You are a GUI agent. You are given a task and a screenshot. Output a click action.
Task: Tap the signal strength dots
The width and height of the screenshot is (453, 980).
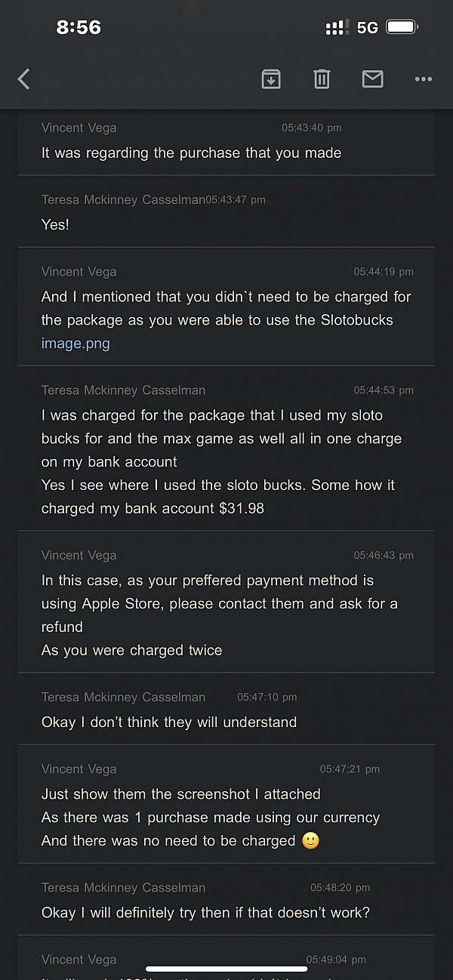[337, 29]
